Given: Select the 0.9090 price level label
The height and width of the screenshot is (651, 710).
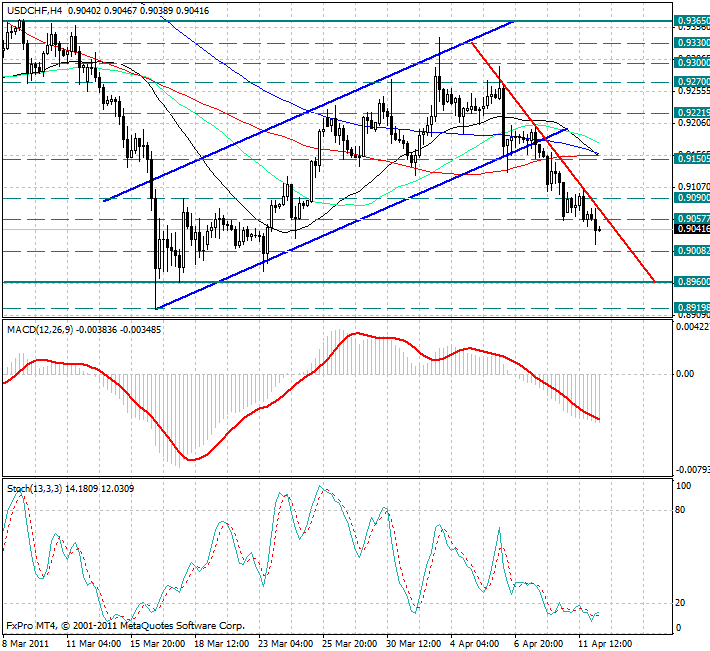Looking at the screenshot, I should 692,198.
